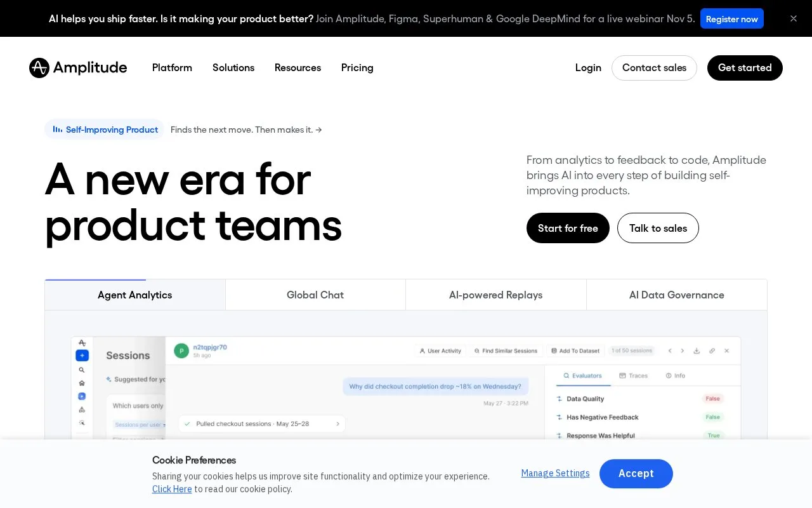Switch to the AI-powered Replays tab
The image size is (812, 508).
tap(496, 295)
